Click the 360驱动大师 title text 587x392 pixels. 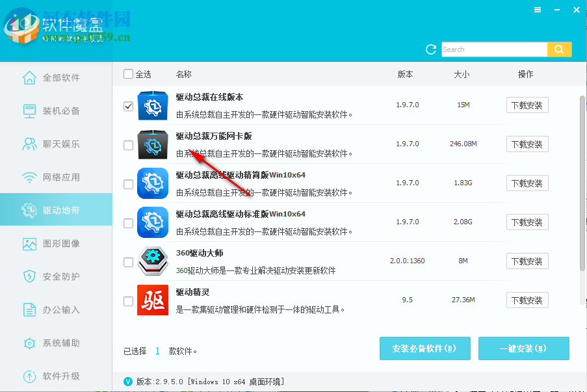(200, 253)
